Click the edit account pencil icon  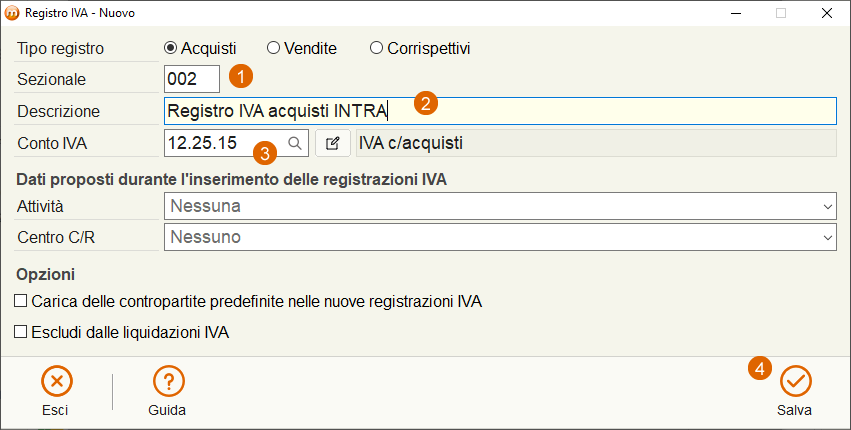333,143
